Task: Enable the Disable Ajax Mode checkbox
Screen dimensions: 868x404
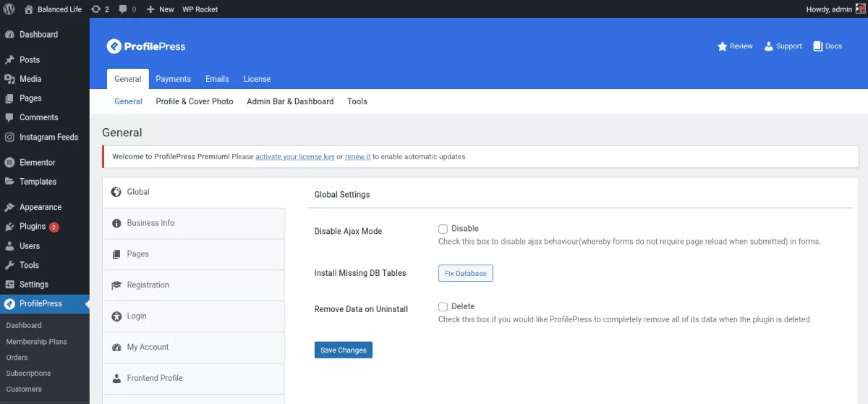Action: [x=443, y=229]
